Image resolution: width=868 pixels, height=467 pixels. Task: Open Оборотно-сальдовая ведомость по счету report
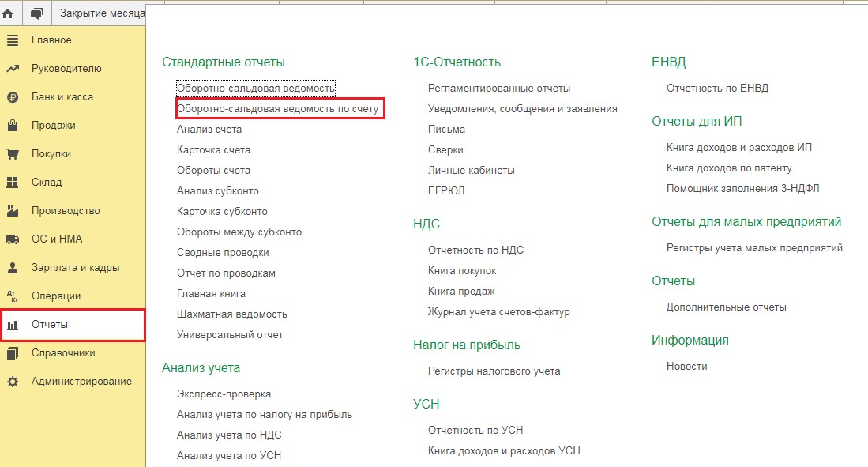click(x=278, y=108)
